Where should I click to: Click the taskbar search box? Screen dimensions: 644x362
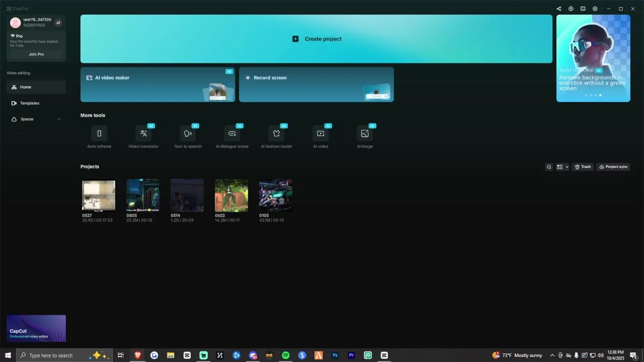[x=64, y=355]
